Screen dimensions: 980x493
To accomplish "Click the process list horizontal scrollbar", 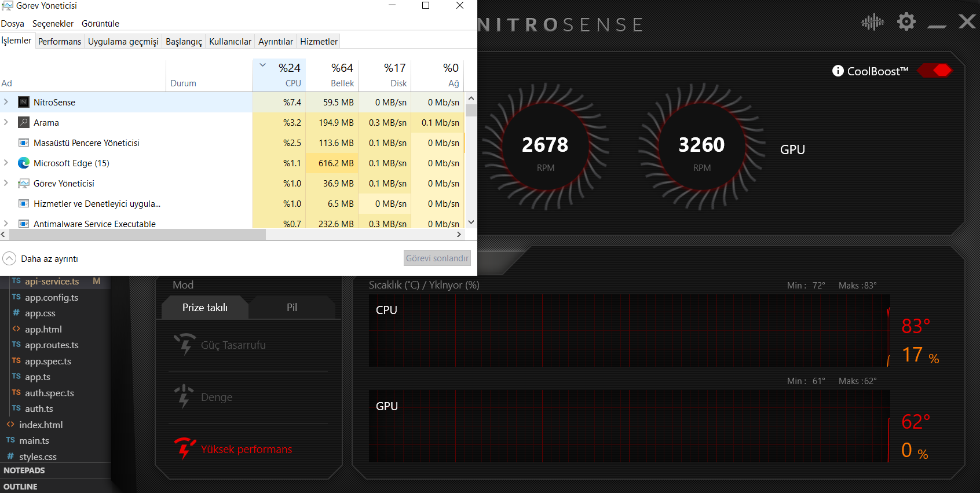I will [137, 234].
